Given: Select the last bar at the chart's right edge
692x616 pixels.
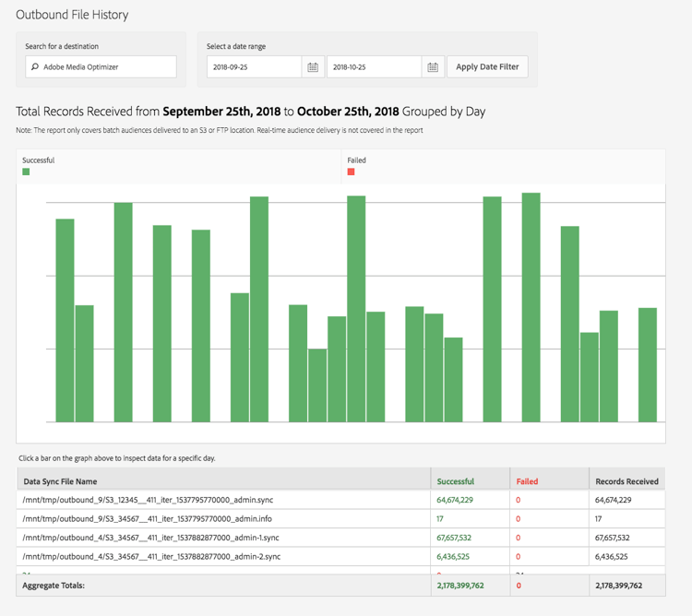Looking at the screenshot, I should coord(648,365).
